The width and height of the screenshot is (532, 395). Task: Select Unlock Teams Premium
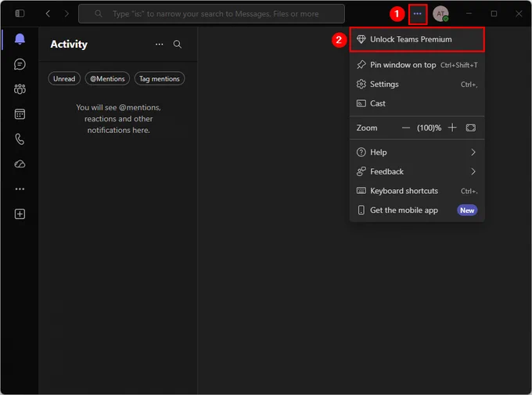pos(417,39)
